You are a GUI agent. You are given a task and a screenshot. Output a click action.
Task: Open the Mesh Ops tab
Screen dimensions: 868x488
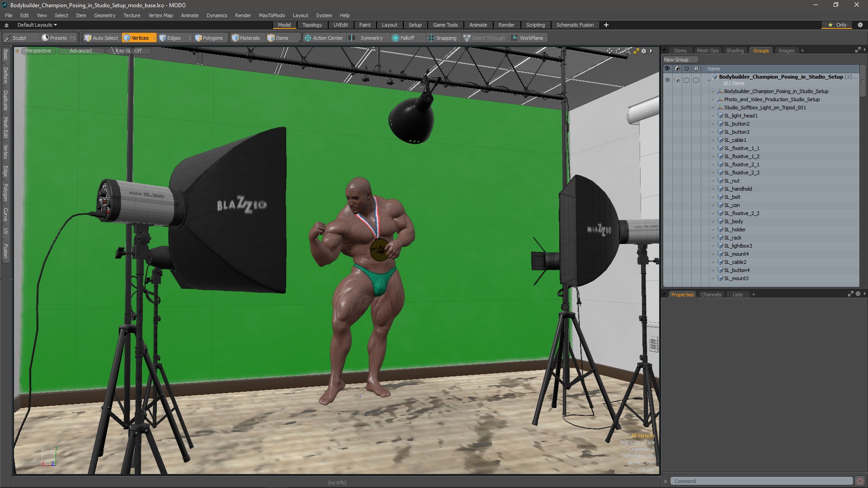[x=708, y=51]
